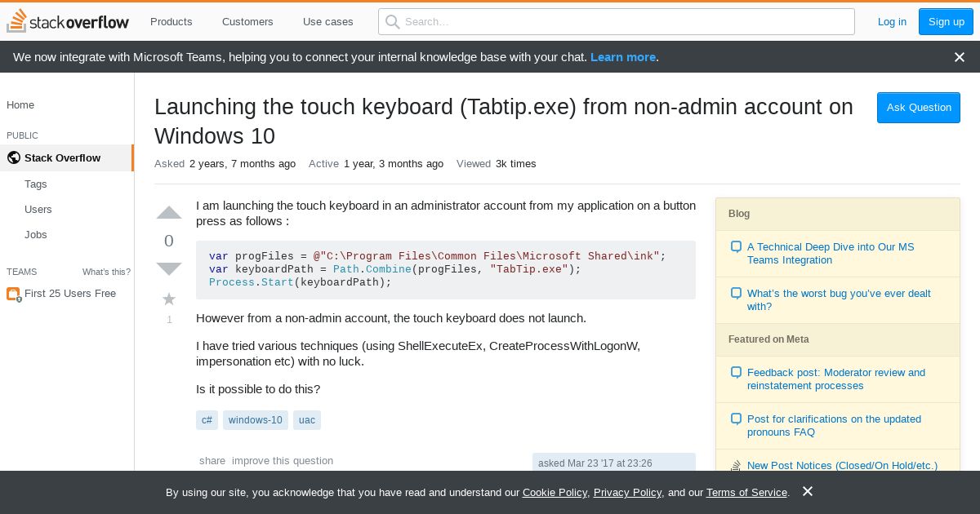Viewport: 980px width, 514px height.
Task: Favorite the question with the star
Action: (169, 299)
